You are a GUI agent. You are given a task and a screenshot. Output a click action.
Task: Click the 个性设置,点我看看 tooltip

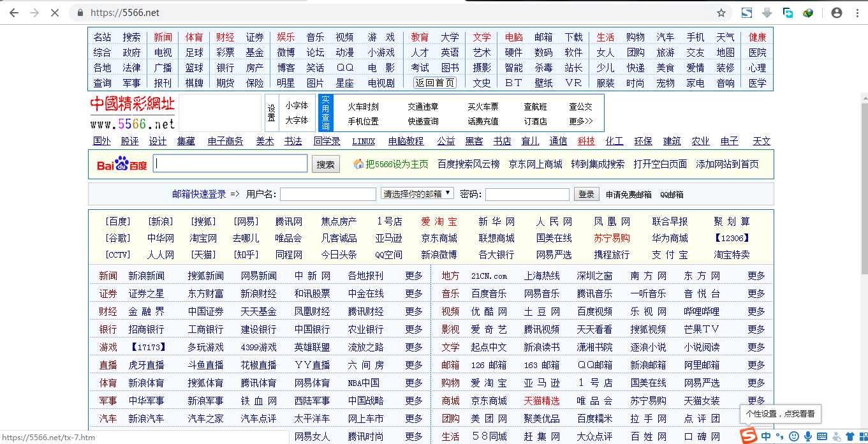[x=780, y=413]
